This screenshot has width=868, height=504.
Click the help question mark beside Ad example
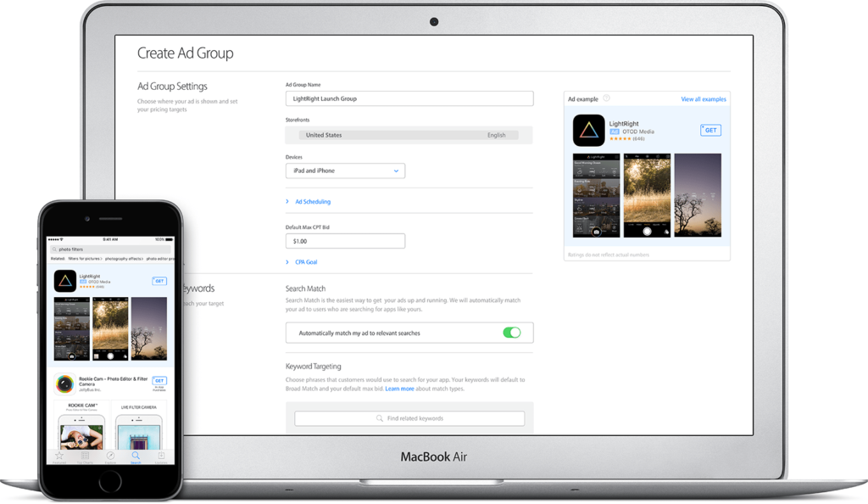pyautogui.click(x=607, y=98)
